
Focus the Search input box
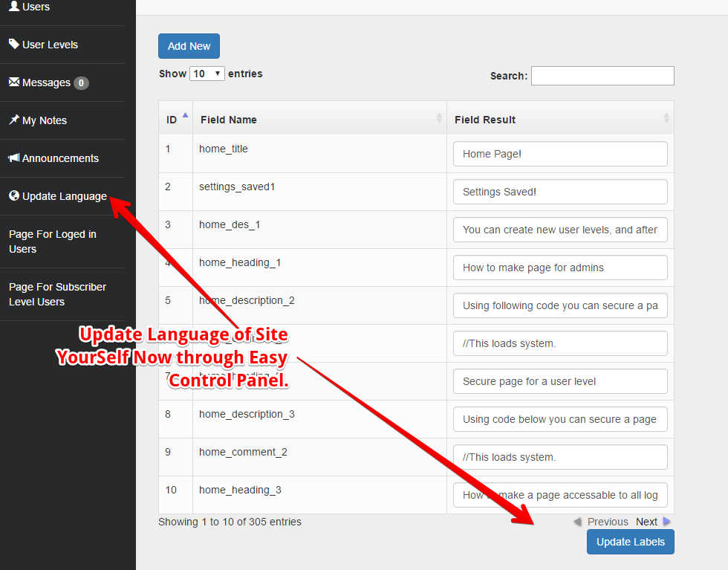[x=602, y=76]
